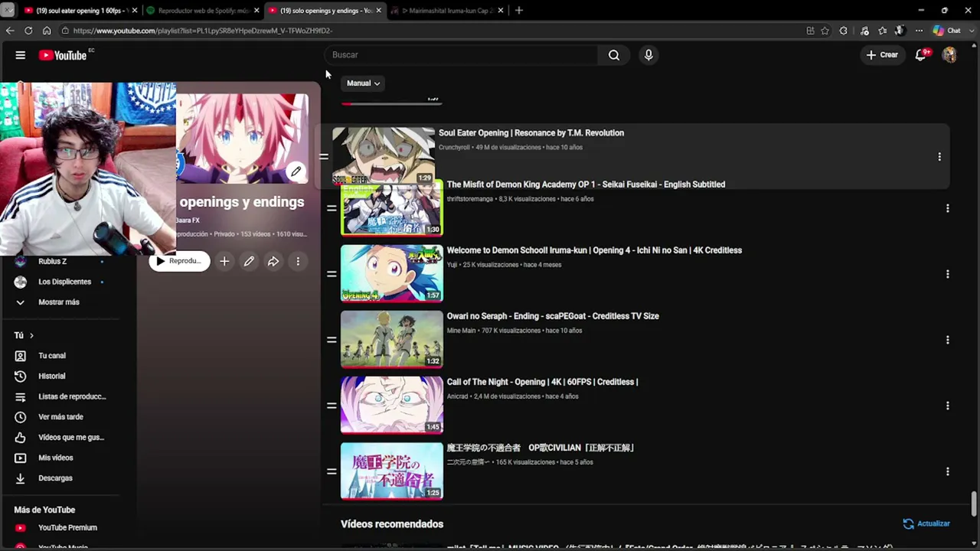980x551 pixels.
Task: Open more actions for Soul Eater Opening video
Action: [939, 157]
